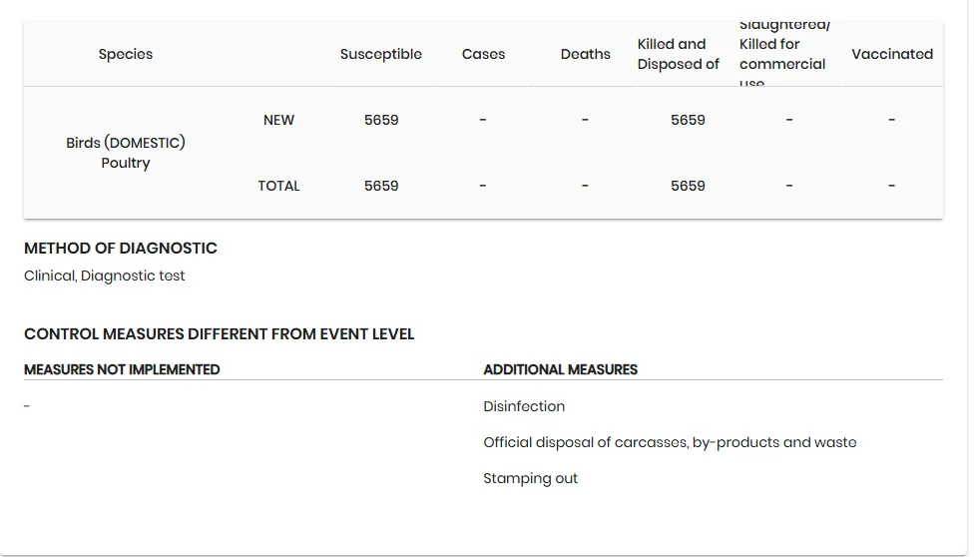Click the Susceptible column header
Image resolution: width=980 pixels, height=557 pixels.
380,54
